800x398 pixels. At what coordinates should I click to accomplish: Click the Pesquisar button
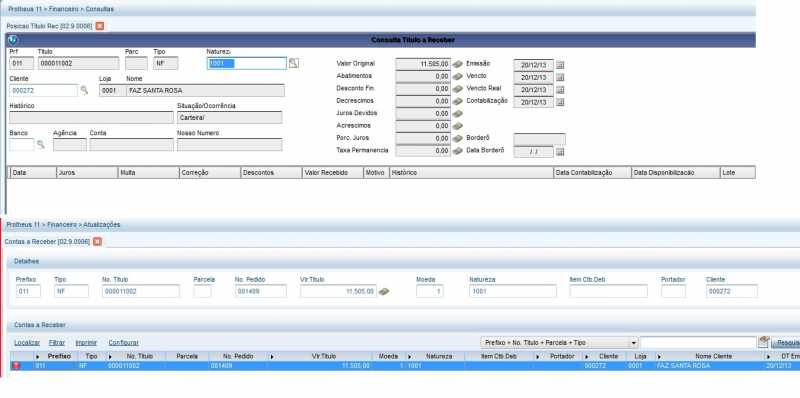point(785,343)
